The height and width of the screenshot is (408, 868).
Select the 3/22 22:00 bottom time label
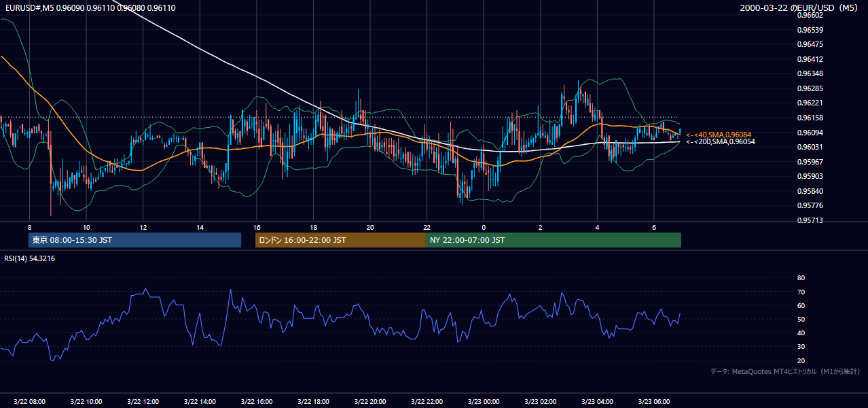pos(427,402)
